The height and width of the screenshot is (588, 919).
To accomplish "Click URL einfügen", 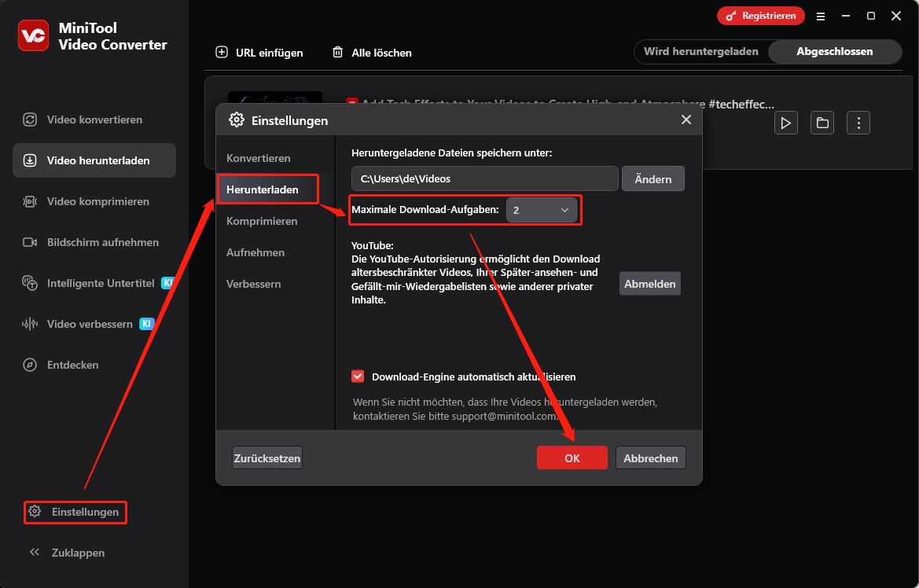I will [259, 53].
